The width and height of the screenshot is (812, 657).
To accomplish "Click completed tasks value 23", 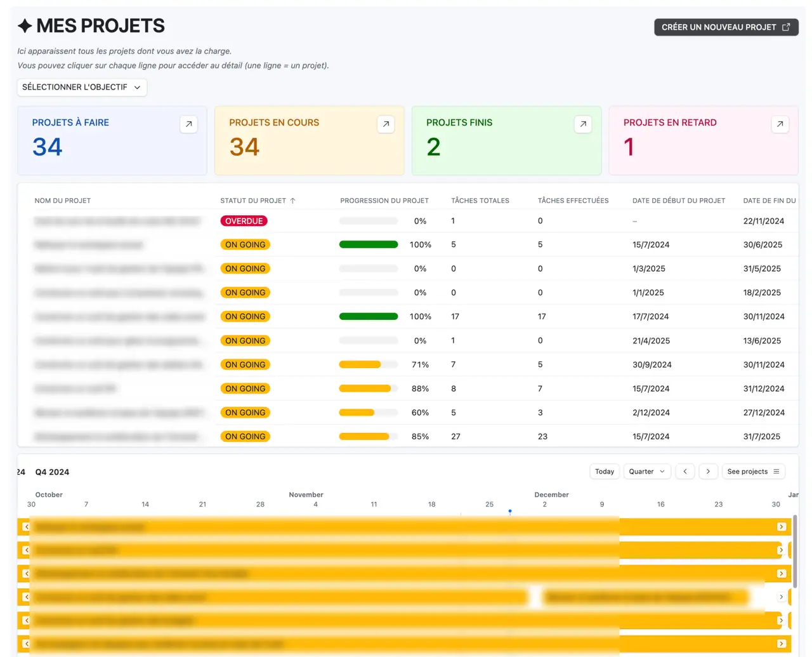I will 542,437.
